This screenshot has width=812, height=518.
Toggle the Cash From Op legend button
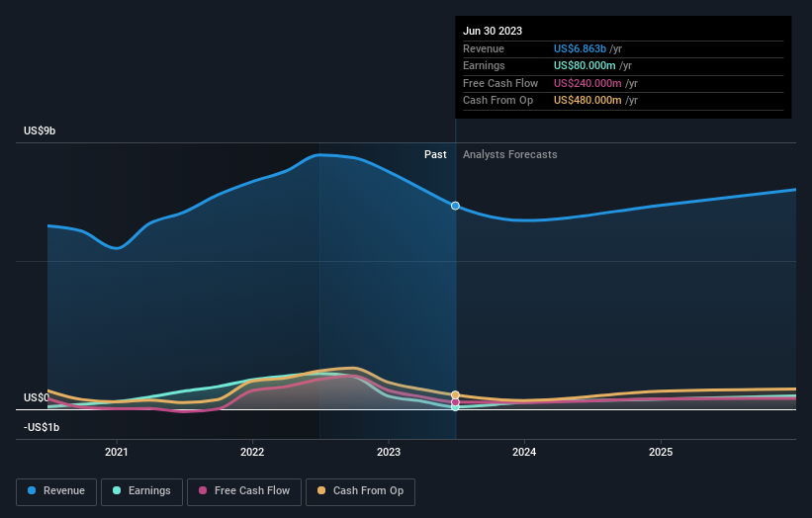360,491
